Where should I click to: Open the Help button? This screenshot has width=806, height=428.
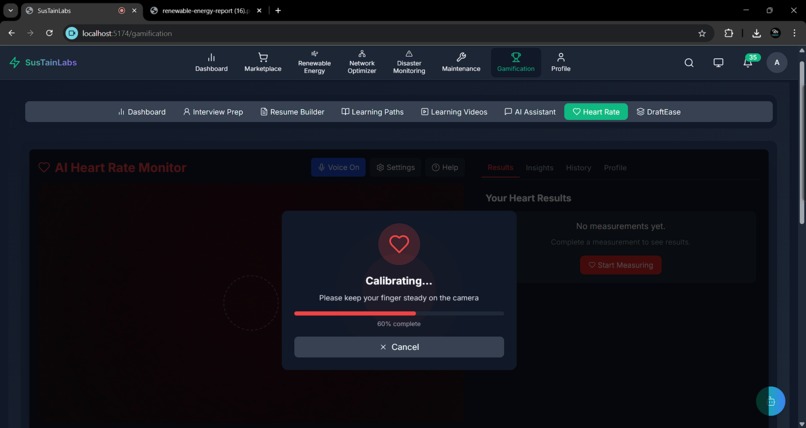click(445, 167)
